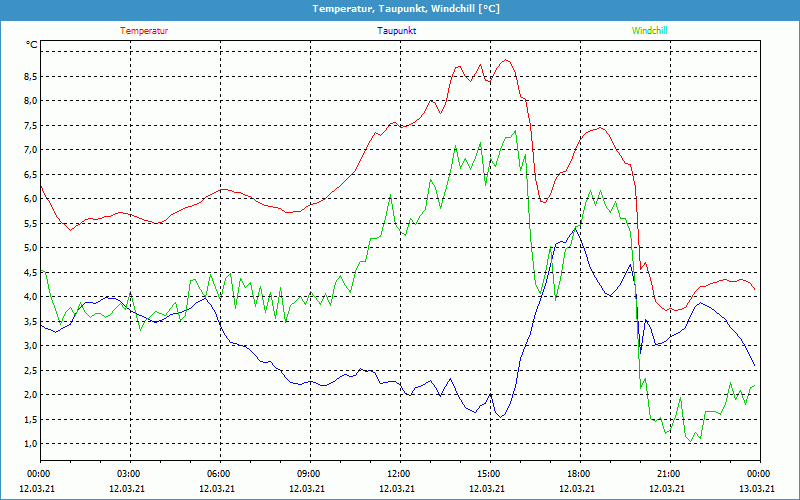
Task: Click the 7,0 value on the y-axis
Action: 30,150
